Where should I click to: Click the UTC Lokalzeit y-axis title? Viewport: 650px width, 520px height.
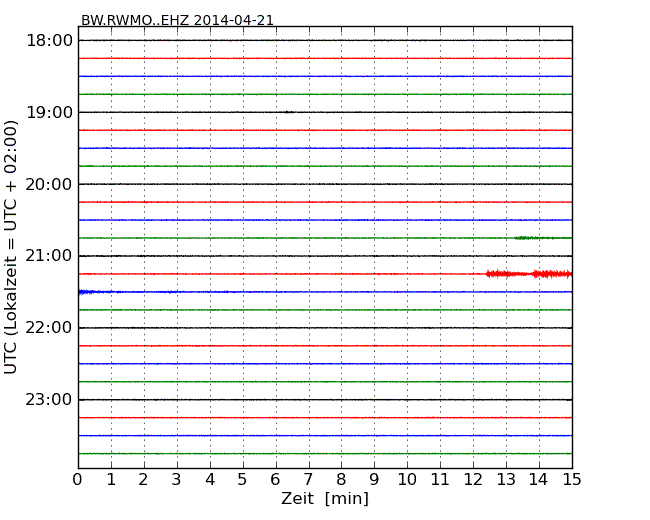click(x=10, y=247)
